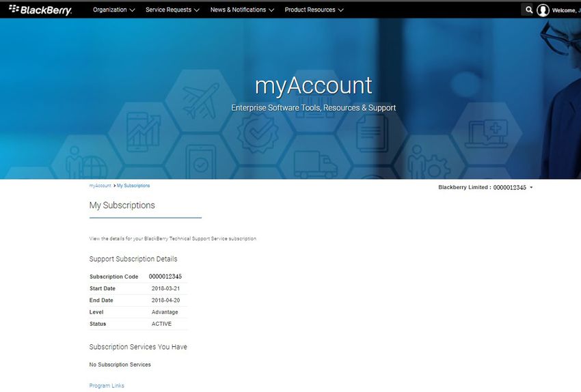Select the Blackberry Limited : 0000012345 account text

click(x=482, y=187)
